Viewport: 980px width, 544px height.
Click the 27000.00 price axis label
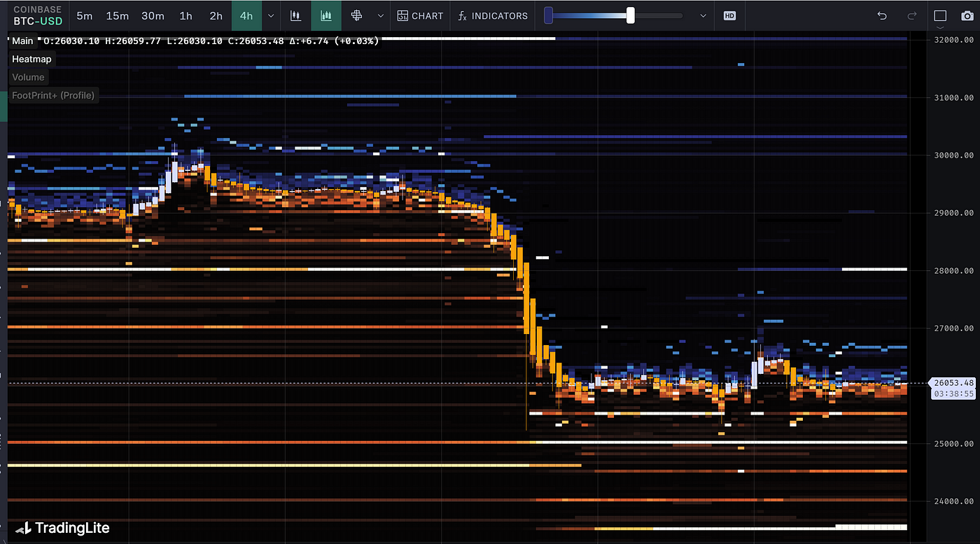(953, 328)
